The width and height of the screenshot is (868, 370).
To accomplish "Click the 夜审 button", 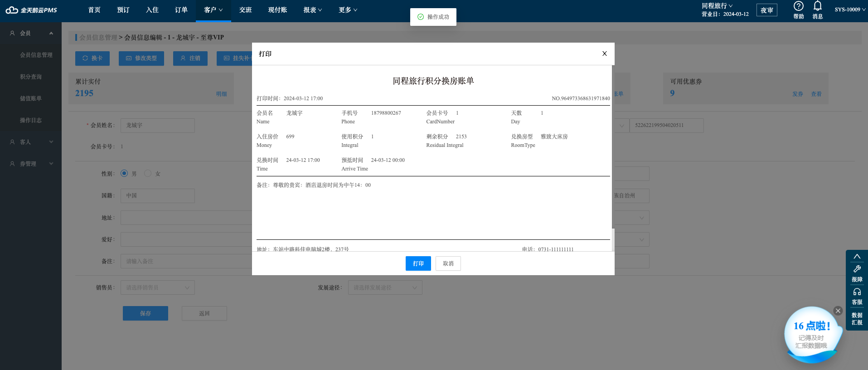I will pyautogui.click(x=767, y=10).
